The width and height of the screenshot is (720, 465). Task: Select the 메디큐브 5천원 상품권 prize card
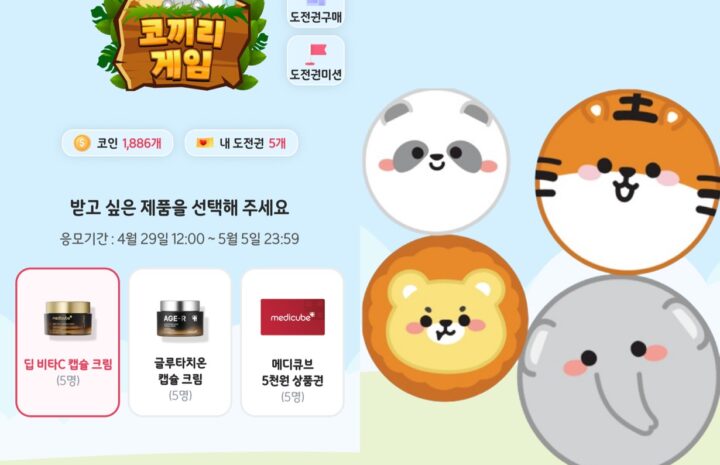292,342
